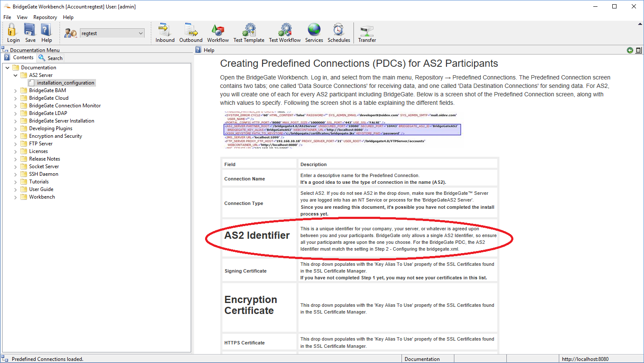Select Developing Plugins in tree
The image size is (644, 363).
(50, 128)
